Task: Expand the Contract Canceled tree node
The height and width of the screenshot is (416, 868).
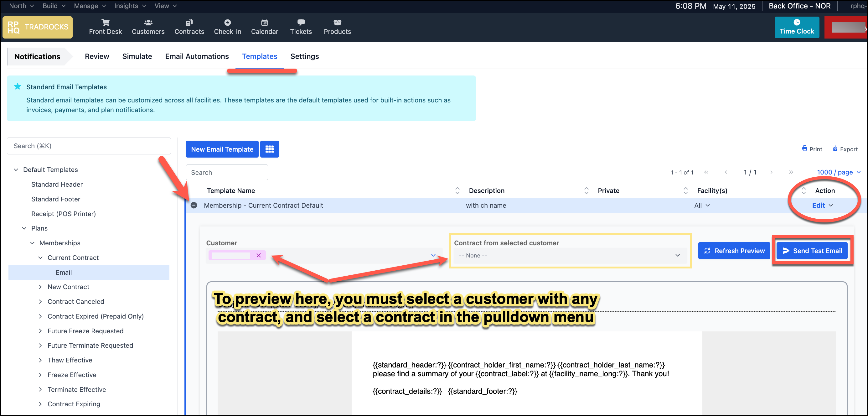Action: 40,301
